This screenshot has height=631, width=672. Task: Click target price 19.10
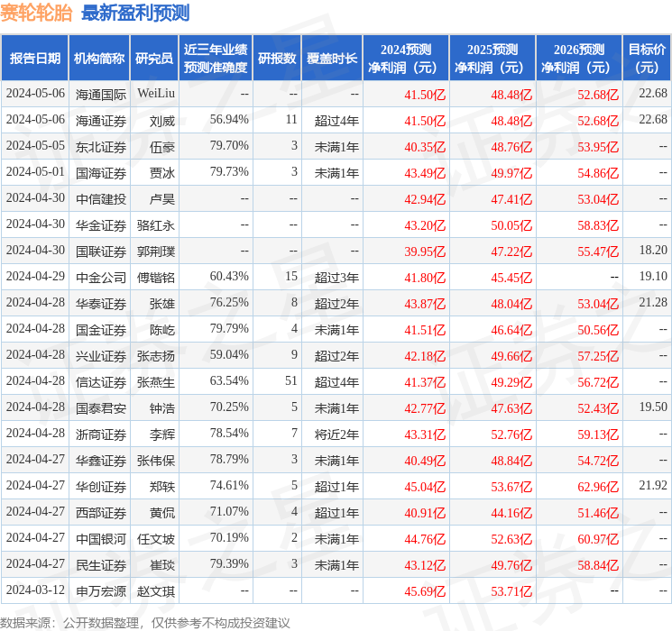(653, 277)
